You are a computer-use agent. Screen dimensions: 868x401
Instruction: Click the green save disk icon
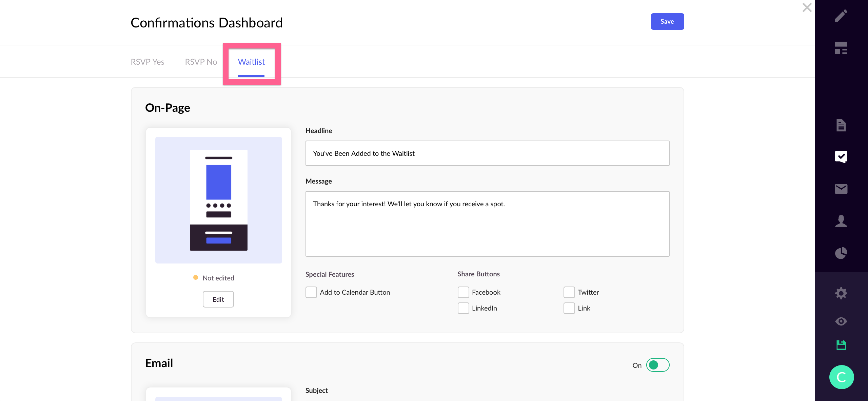click(x=841, y=345)
